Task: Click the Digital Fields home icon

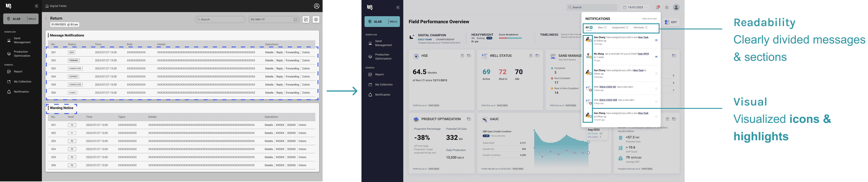Action: [47, 6]
